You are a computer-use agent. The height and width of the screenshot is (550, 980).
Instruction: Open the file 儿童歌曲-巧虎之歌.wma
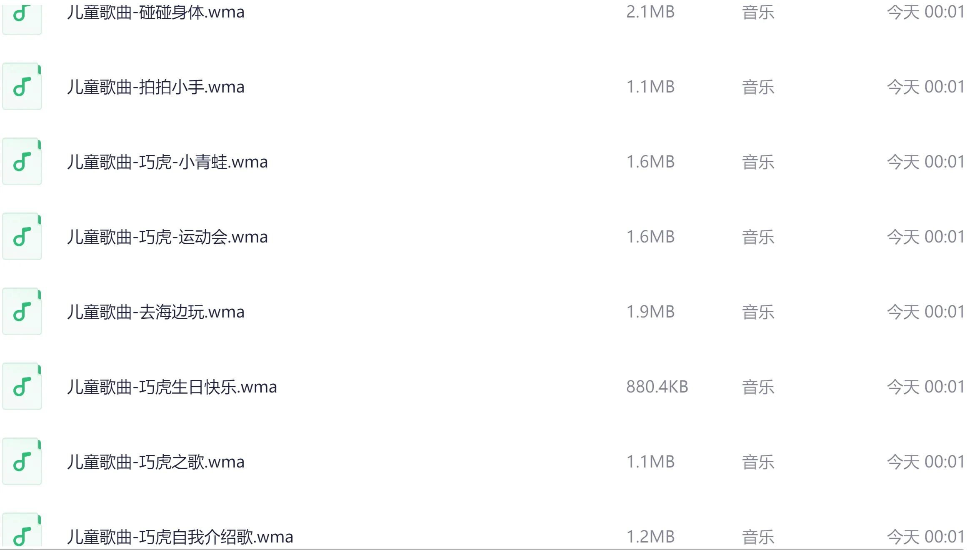[156, 462]
